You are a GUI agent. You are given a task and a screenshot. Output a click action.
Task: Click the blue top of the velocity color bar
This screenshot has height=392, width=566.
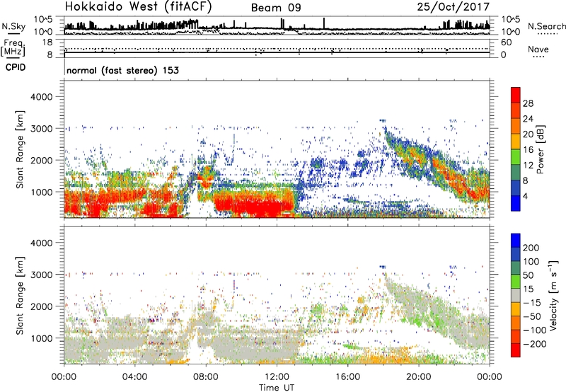coord(516,241)
